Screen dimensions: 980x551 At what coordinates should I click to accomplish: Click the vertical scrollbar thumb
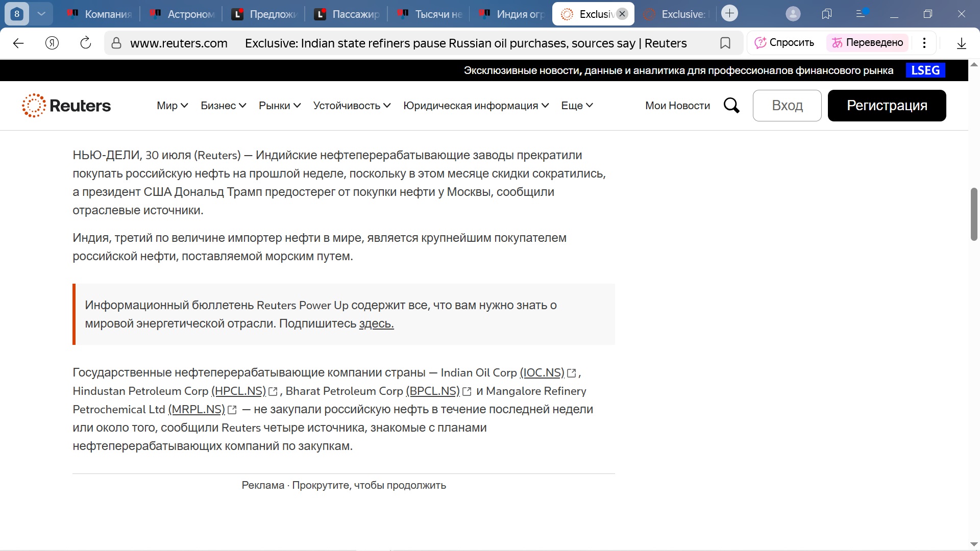pyautogui.click(x=974, y=214)
